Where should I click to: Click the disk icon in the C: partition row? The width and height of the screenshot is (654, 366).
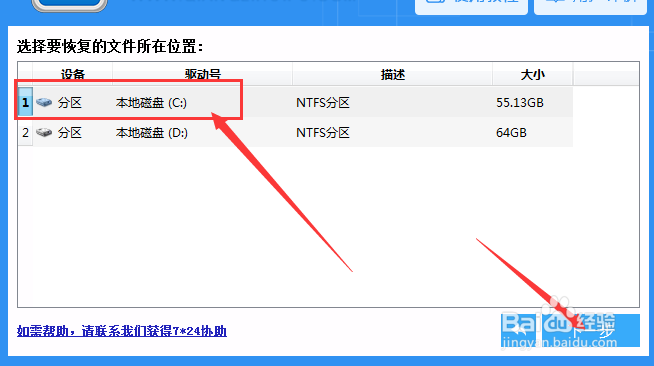44,102
